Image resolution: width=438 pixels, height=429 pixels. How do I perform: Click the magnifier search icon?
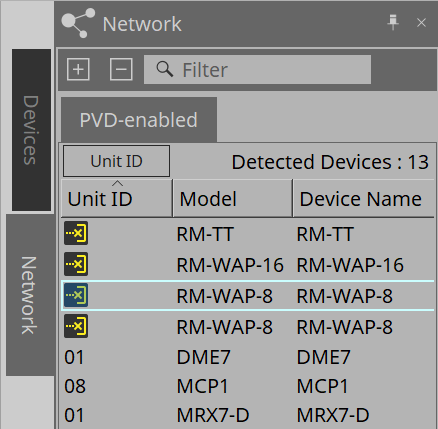tap(164, 69)
